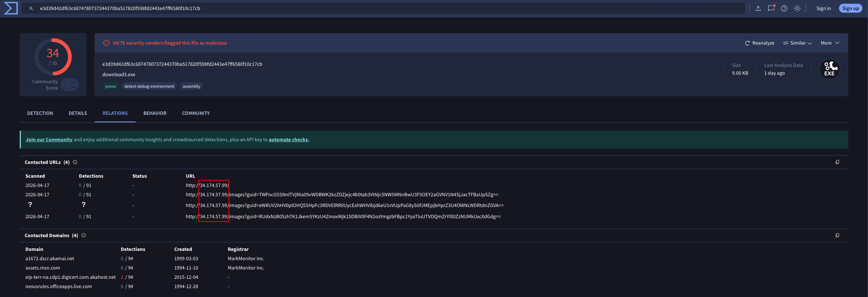The height and width of the screenshot is (297, 868).
Task: Open URL with guid=RUdxNzB0SzhTK1
Action: coord(343,217)
